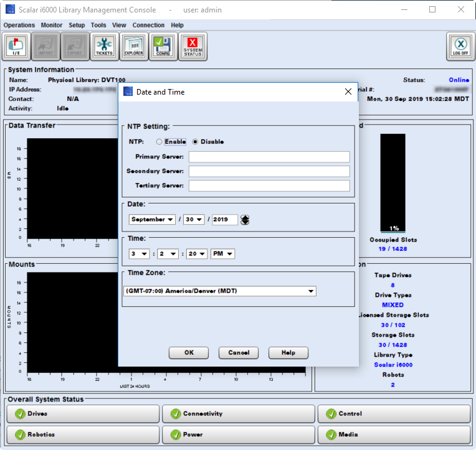The image size is (476, 450).
Task: Open the Help menu in menu bar
Action: (x=178, y=25)
